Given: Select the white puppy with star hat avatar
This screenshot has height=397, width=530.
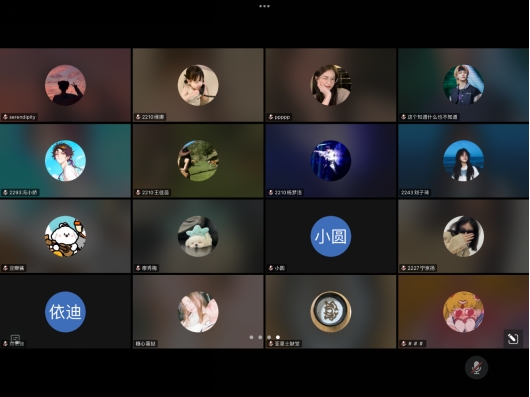Looking at the screenshot, I should click(198, 236).
